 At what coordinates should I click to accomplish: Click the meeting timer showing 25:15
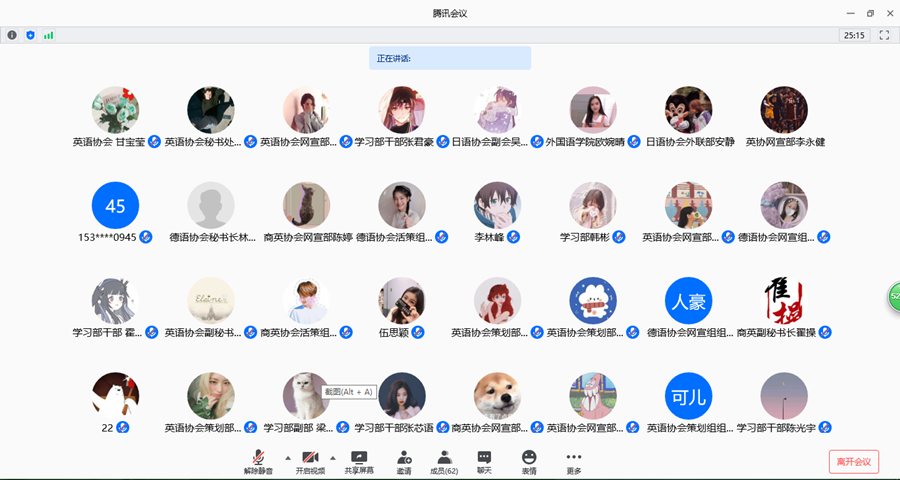click(x=854, y=35)
